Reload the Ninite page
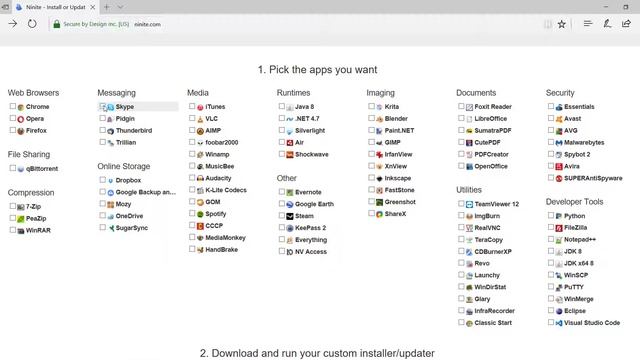Viewport: 640px width, 360px height. [32, 24]
